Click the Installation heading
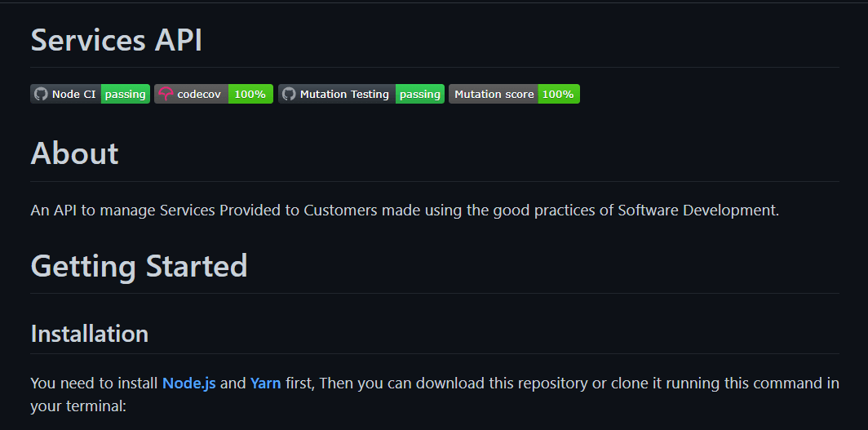868x430 pixels. 90,334
